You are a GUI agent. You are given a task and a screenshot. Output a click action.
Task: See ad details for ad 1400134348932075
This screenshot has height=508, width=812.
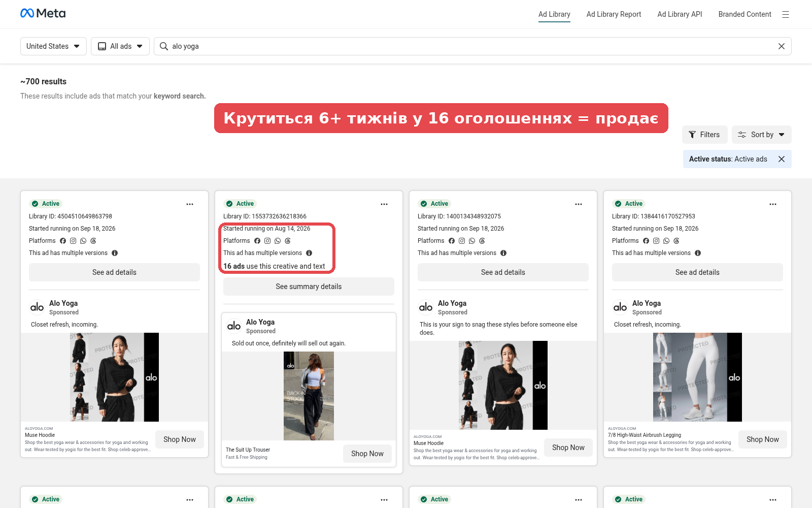[503, 272]
